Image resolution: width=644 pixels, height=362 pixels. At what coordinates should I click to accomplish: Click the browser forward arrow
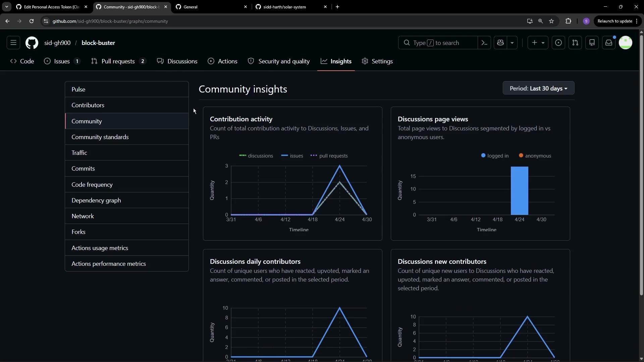pos(19,21)
